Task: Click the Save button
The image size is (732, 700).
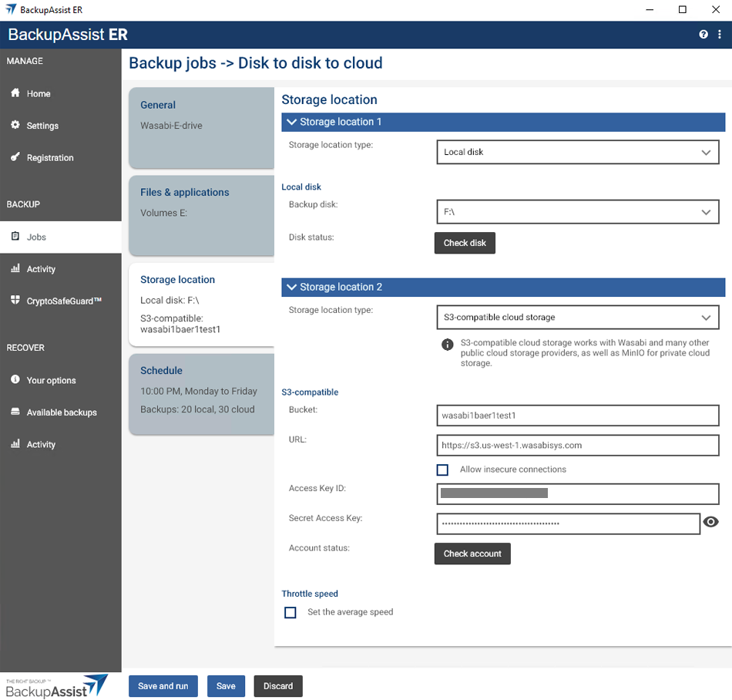Action: pyautogui.click(x=226, y=686)
